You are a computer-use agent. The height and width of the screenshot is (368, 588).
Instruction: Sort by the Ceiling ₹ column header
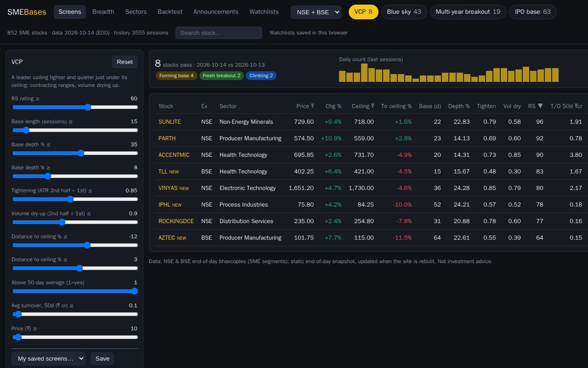pyautogui.click(x=363, y=106)
